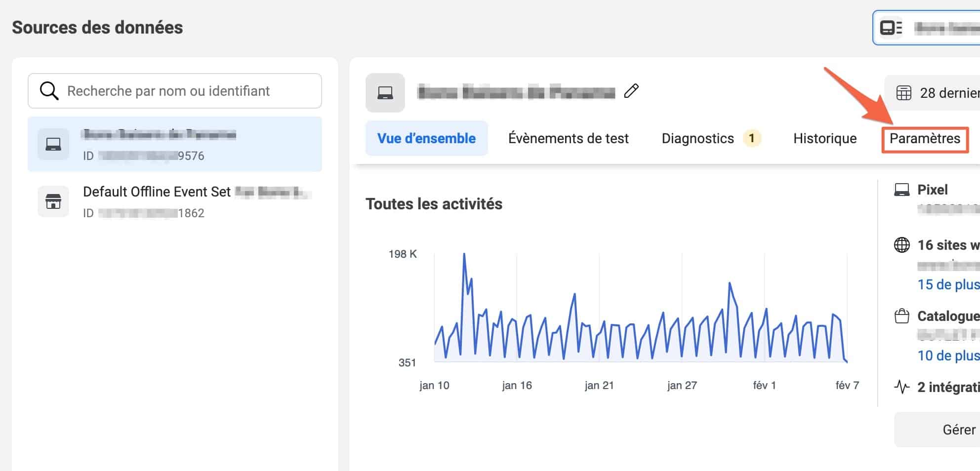Viewport: 980px width, 471px height.
Task: Switch to the Évènements de test tab
Action: pyautogui.click(x=569, y=138)
